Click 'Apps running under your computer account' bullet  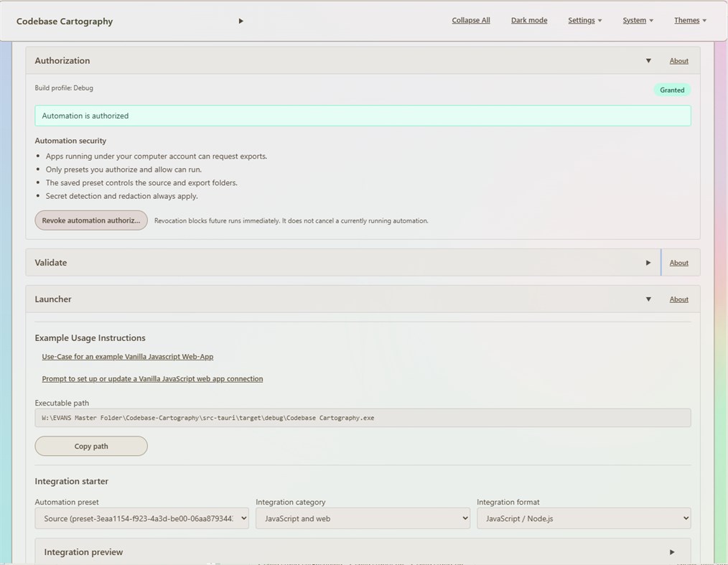[156, 157]
